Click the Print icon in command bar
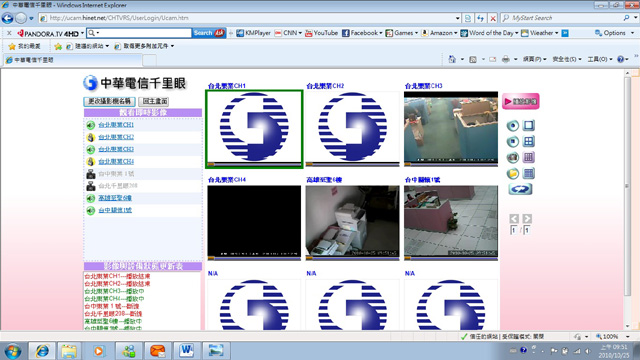640x360 pixels. 506,59
